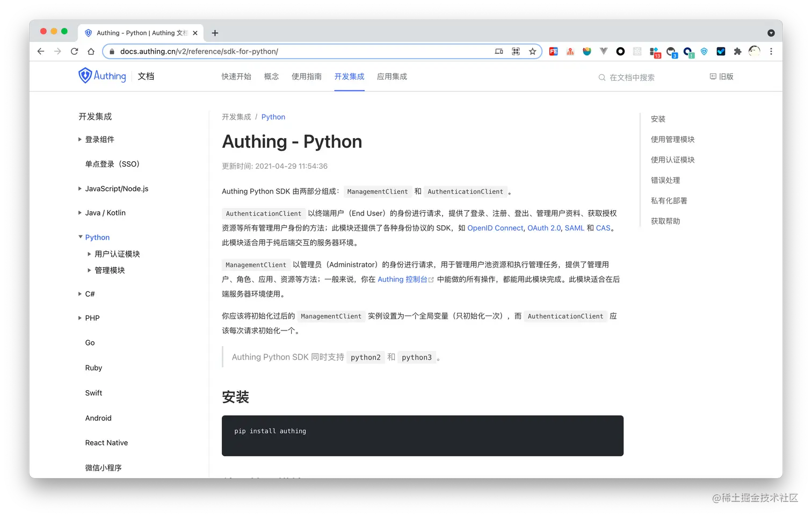
Task: Reload the current page
Action: [74, 52]
